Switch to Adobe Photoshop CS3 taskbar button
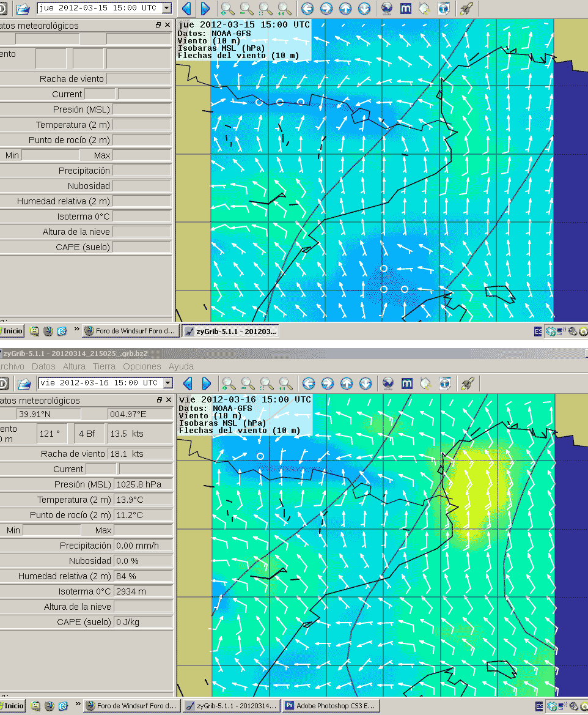This screenshot has width=588, height=715. coord(331,706)
